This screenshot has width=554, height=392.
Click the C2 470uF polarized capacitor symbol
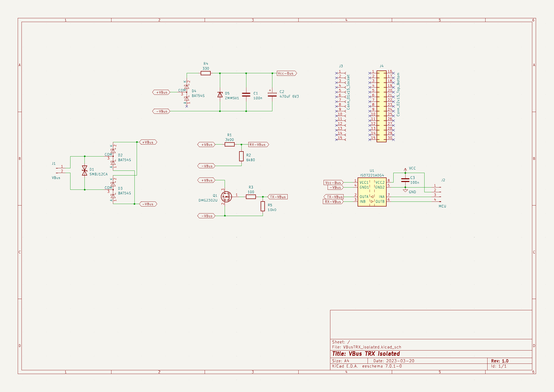click(272, 94)
